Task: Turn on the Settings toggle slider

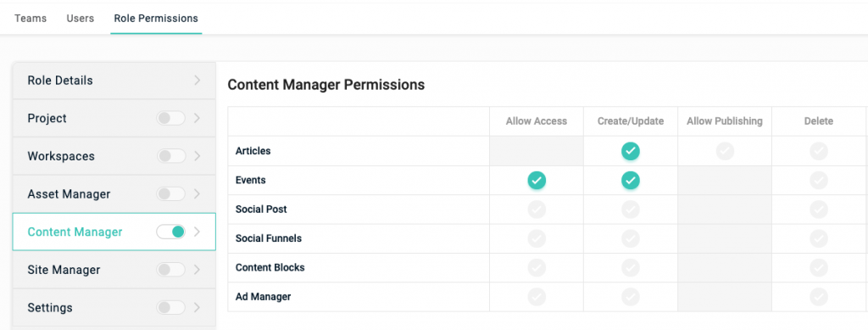Action: coord(170,307)
